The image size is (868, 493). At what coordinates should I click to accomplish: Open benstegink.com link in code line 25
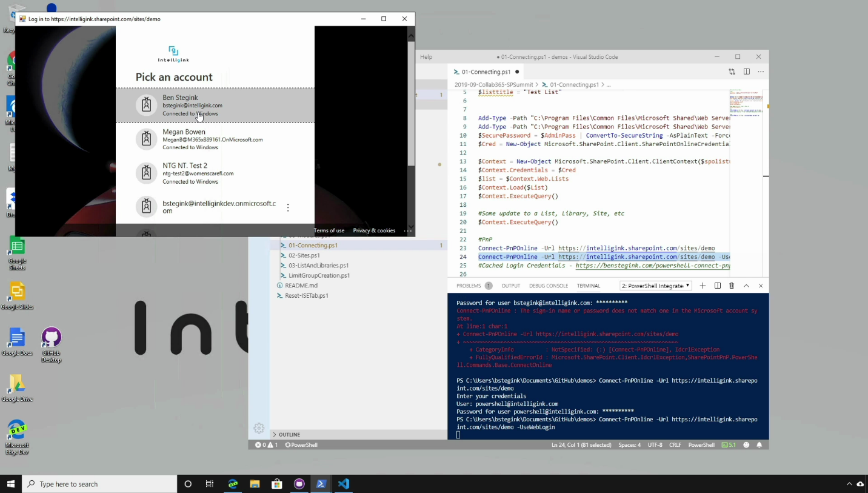653,266
